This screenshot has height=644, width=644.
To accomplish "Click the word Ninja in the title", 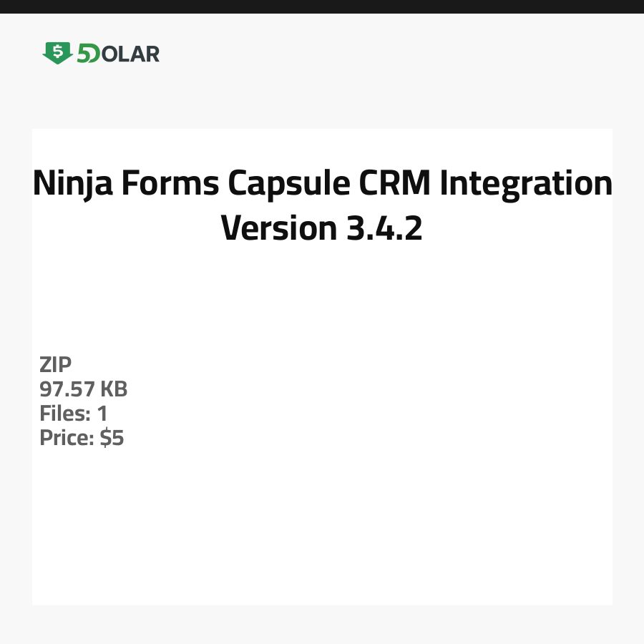I will (72, 184).
